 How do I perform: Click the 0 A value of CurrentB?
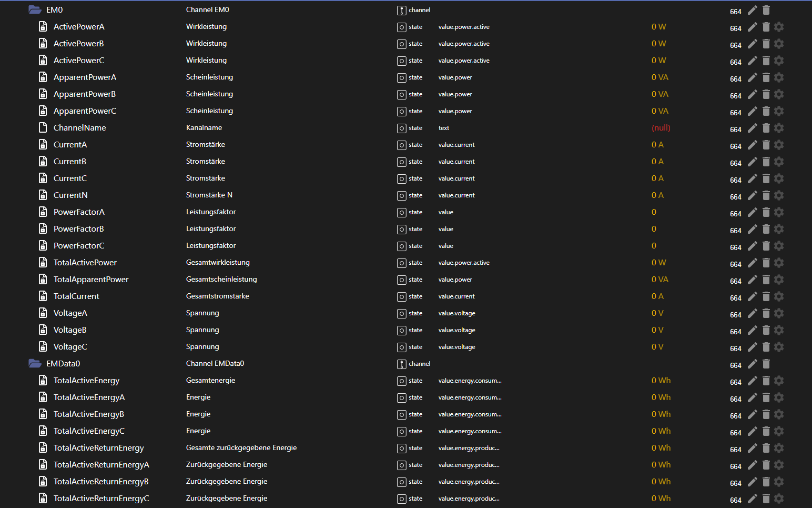point(657,161)
